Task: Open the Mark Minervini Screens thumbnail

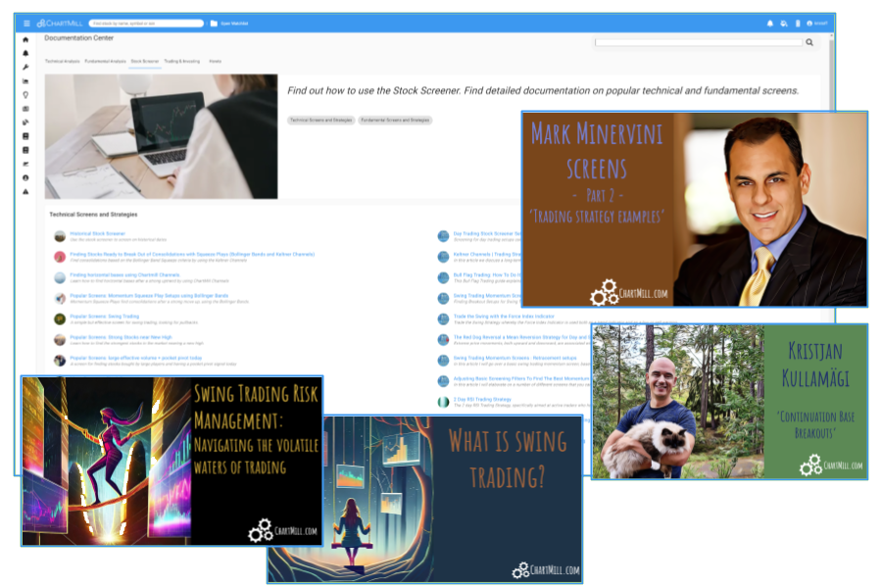Action: 695,209
